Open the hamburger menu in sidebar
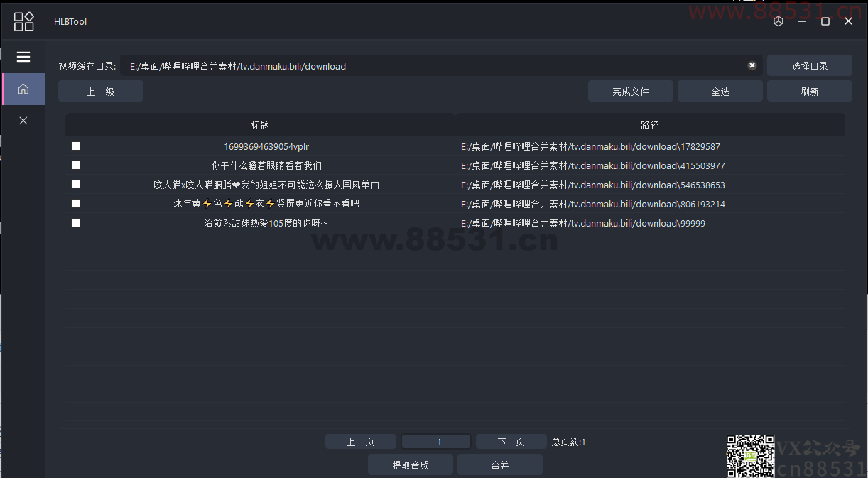The height and width of the screenshot is (478, 868). pos(23,57)
